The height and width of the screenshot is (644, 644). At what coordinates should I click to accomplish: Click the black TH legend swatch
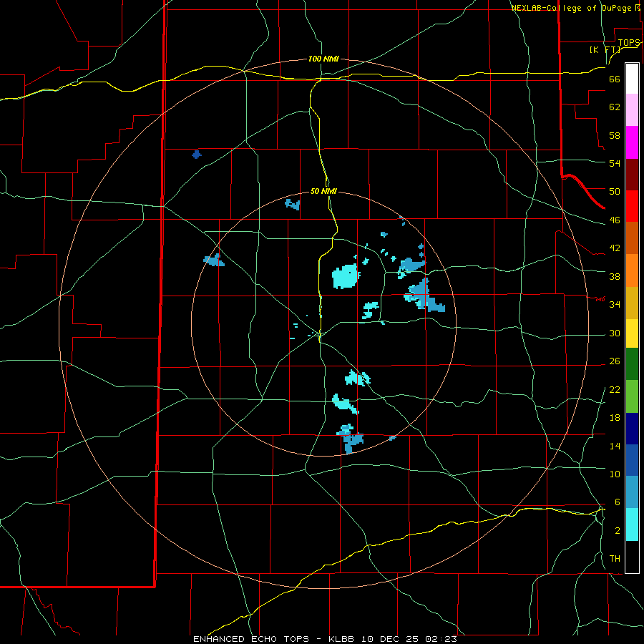tap(632, 557)
